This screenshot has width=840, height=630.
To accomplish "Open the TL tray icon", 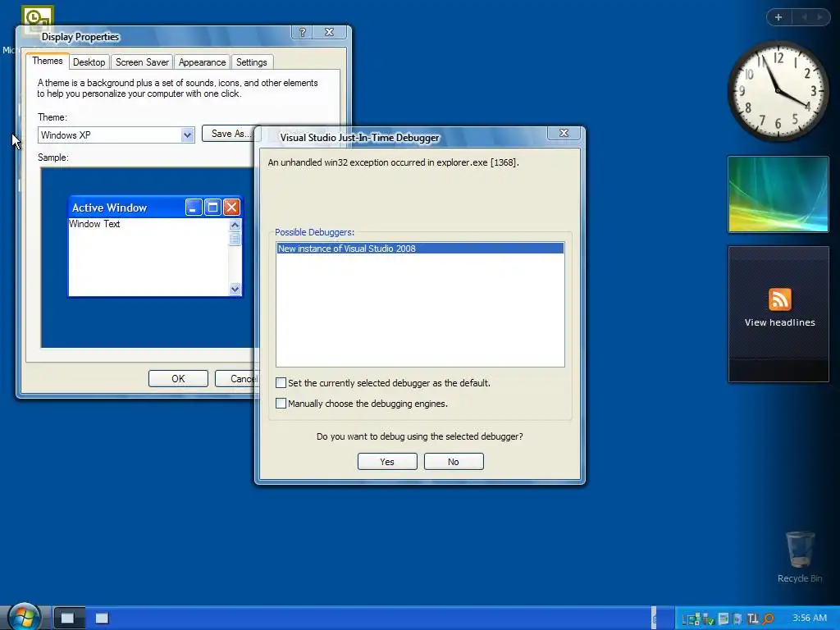I will point(753,619).
